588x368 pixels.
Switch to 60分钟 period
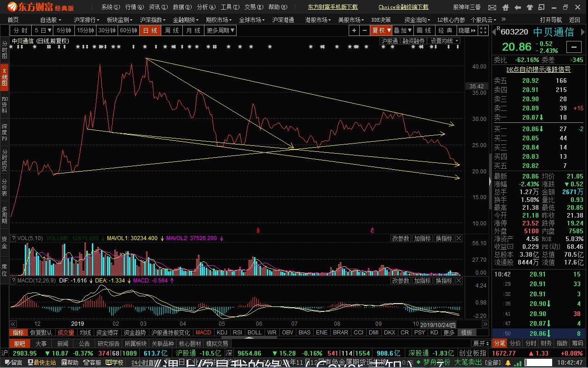(x=128, y=30)
